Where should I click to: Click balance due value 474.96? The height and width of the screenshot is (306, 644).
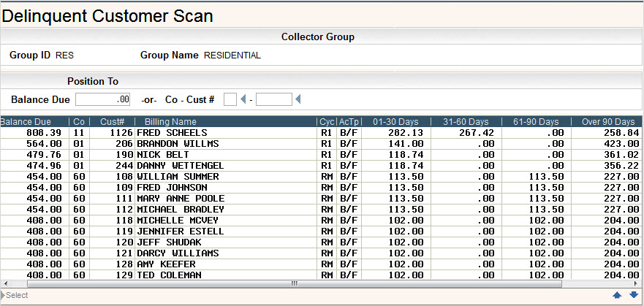coord(44,166)
